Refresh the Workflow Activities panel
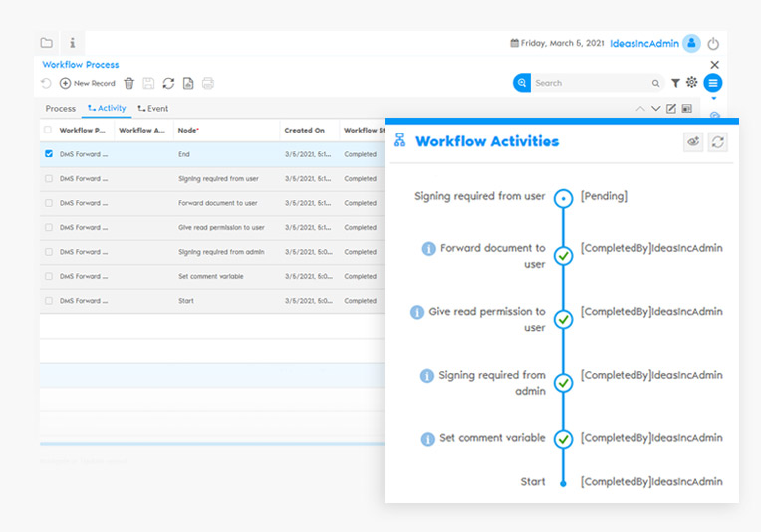 click(x=717, y=142)
